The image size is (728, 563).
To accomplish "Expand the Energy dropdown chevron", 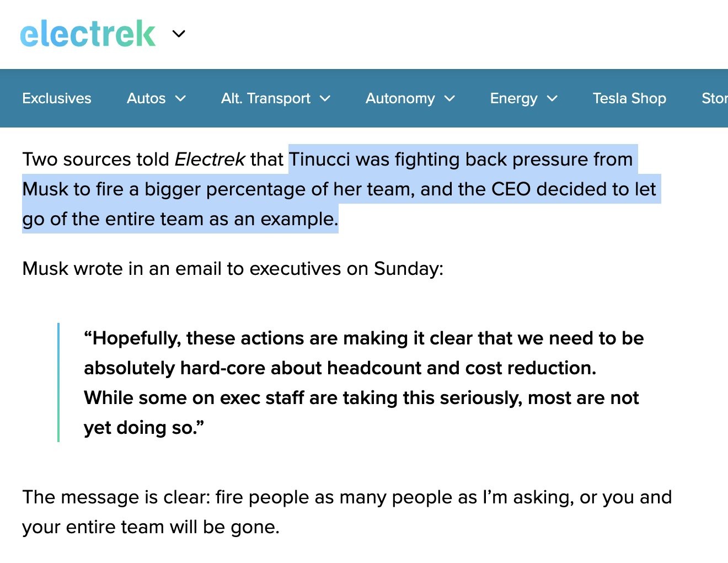I will 553,99.
